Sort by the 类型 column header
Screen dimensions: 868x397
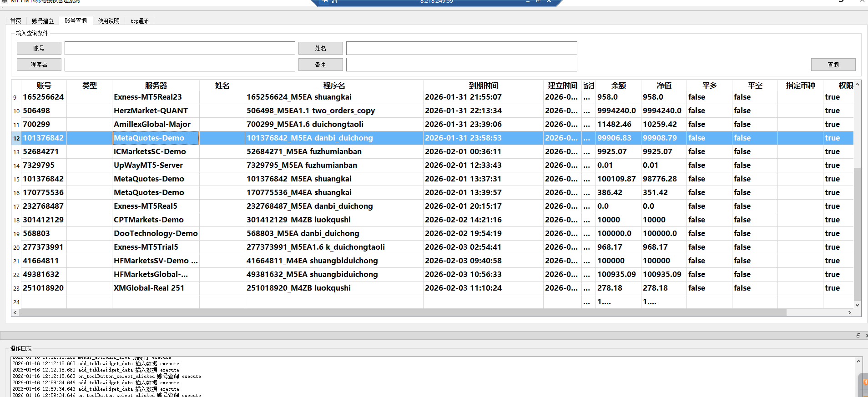point(89,85)
